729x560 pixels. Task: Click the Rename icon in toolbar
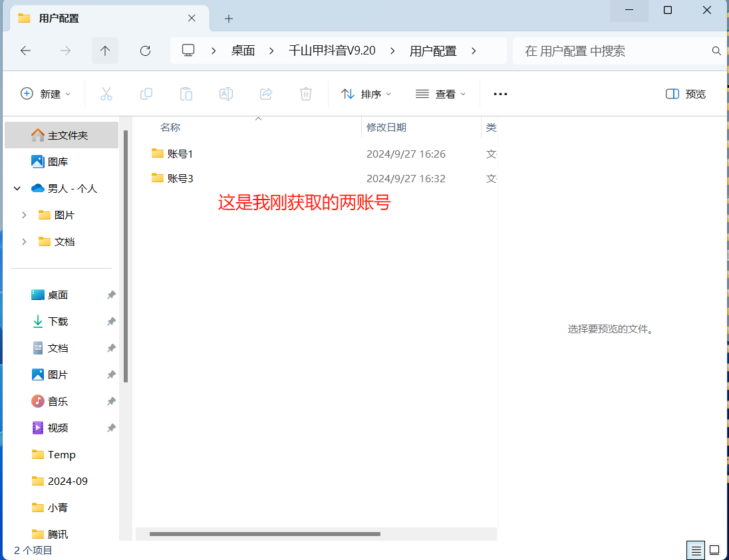pyautogui.click(x=226, y=94)
